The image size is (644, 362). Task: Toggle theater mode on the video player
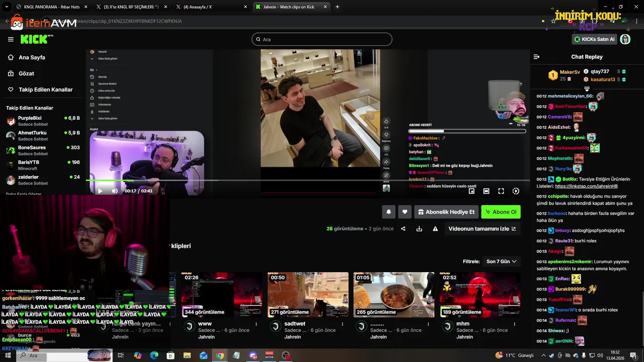pyautogui.click(x=487, y=191)
